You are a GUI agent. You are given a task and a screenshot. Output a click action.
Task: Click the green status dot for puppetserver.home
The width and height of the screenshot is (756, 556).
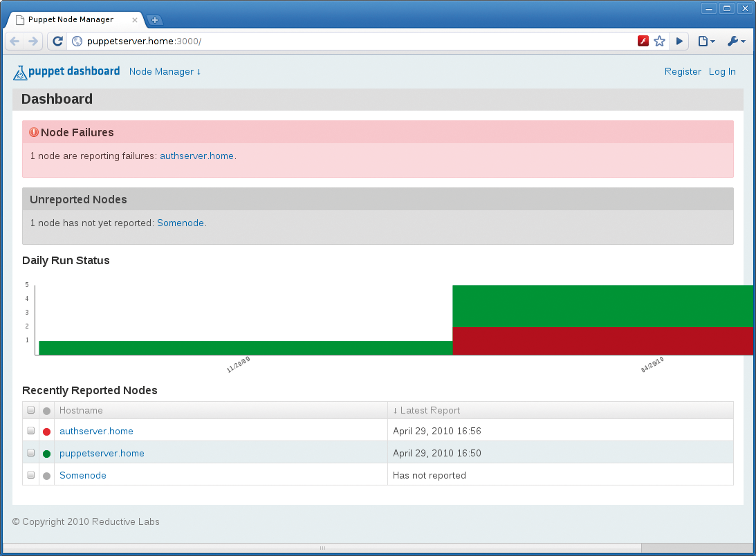47,454
